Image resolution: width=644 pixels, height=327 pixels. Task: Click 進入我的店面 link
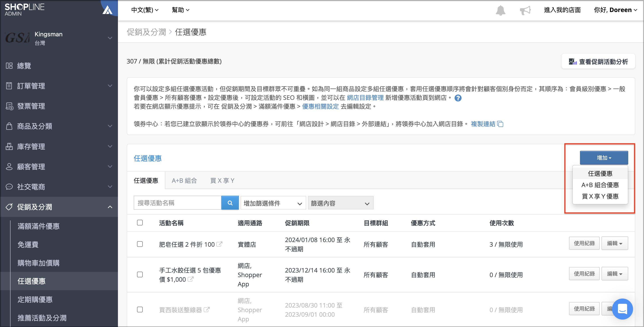click(x=562, y=10)
